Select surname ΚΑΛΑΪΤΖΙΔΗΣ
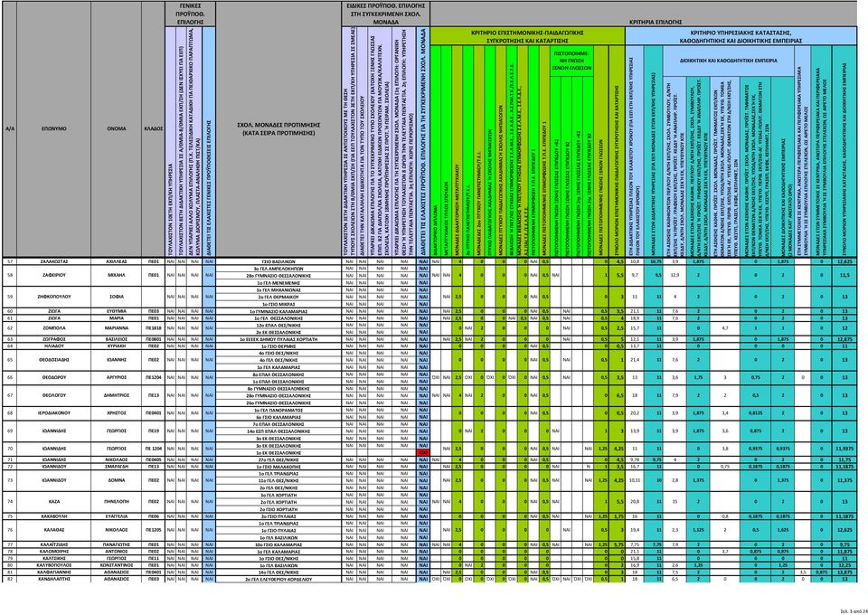 point(54,545)
